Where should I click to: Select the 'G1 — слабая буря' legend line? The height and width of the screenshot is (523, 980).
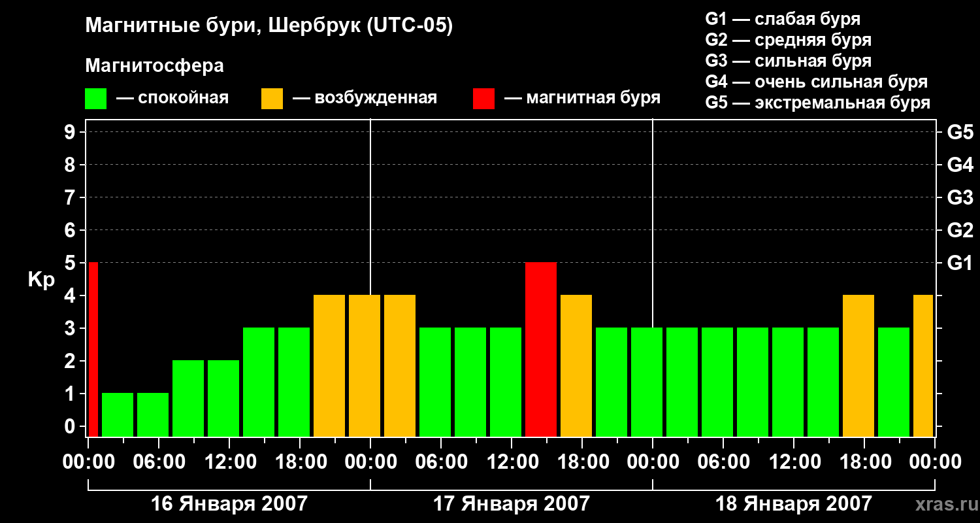[783, 18]
